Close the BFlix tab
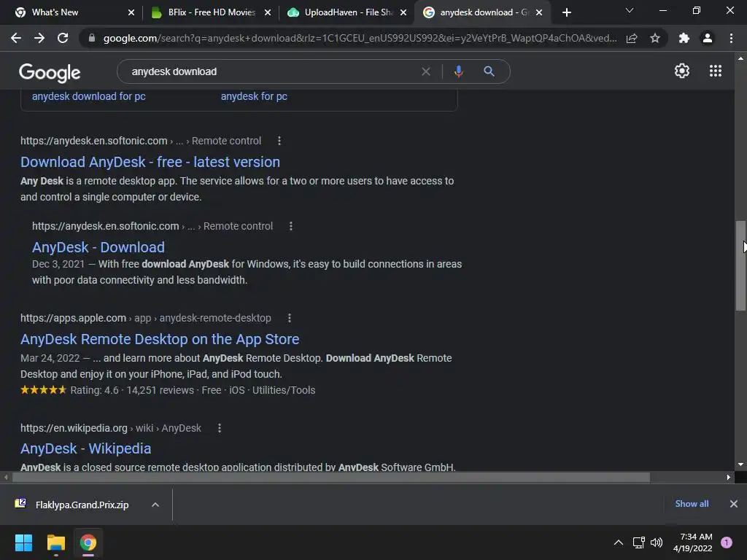Viewport: 747px width, 560px height. [268, 12]
